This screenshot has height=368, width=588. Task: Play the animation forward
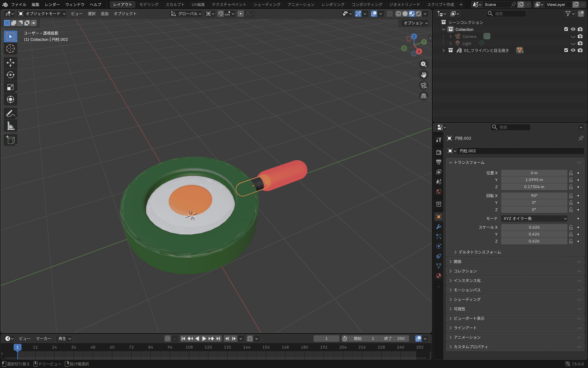(204, 339)
